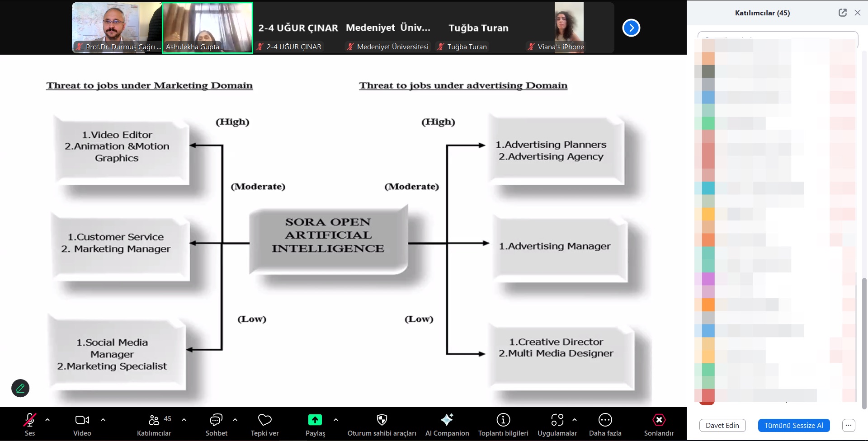Click Advertising Planners box

pyautogui.click(x=556, y=150)
